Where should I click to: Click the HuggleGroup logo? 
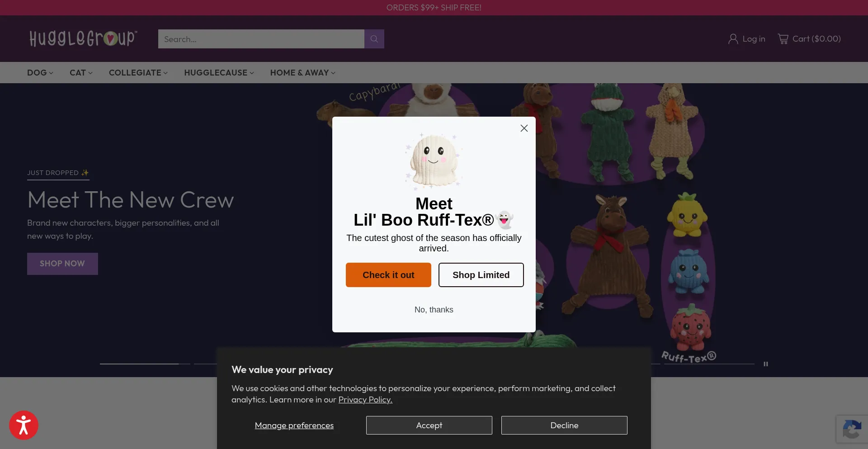(x=83, y=38)
